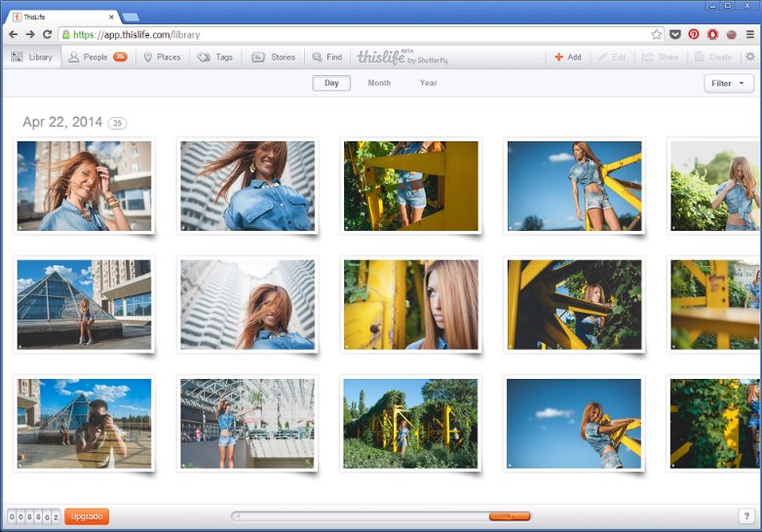Click the photo counter 006662

(34, 517)
